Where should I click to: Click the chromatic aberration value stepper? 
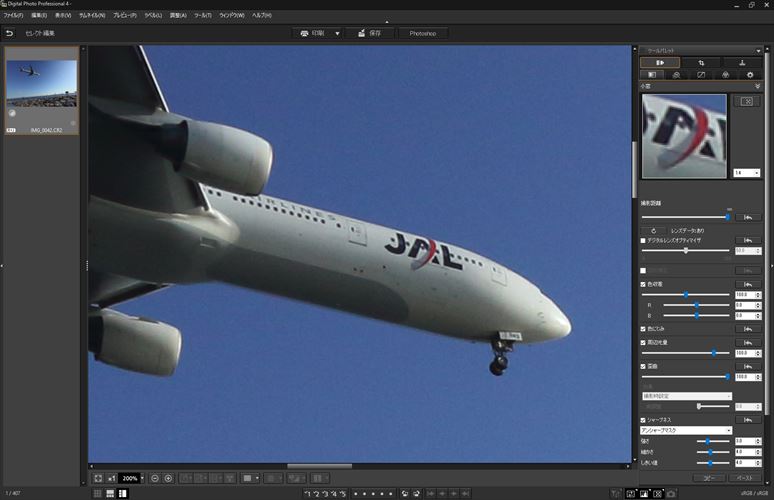(758, 295)
